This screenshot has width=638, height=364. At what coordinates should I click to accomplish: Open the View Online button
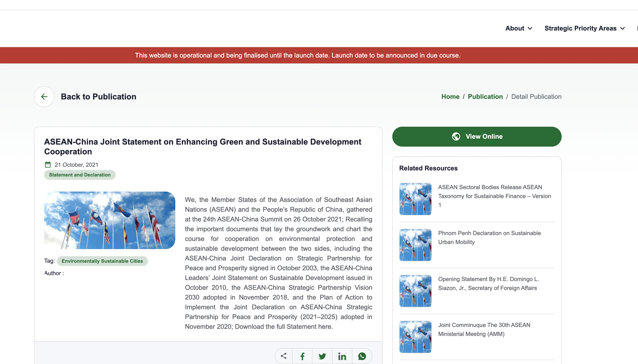click(477, 136)
